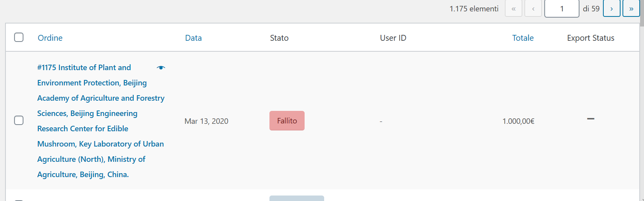Click the User ID column header
The width and height of the screenshot is (644, 201).
393,38
